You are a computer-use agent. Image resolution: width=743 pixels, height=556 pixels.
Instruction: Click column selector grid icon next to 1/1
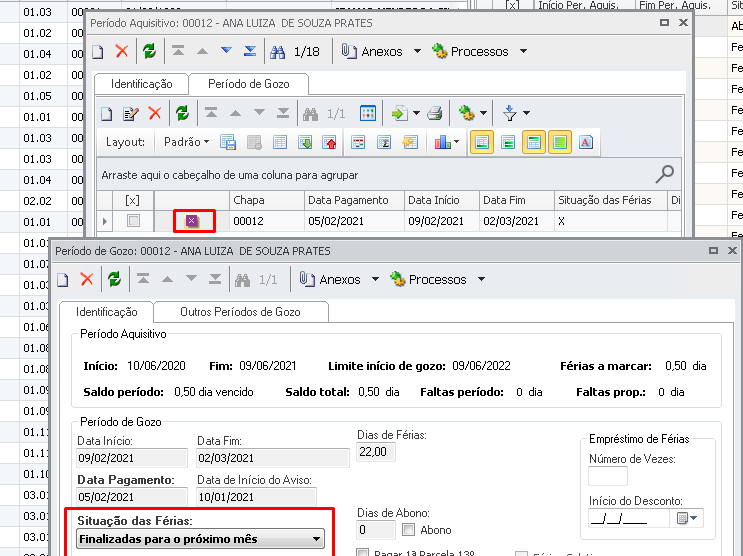[368, 113]
